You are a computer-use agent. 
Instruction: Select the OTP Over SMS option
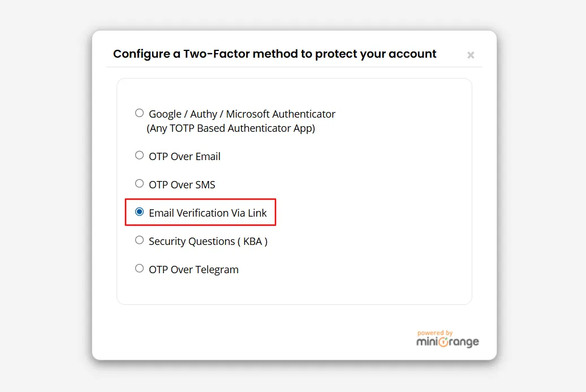[139, 183]
